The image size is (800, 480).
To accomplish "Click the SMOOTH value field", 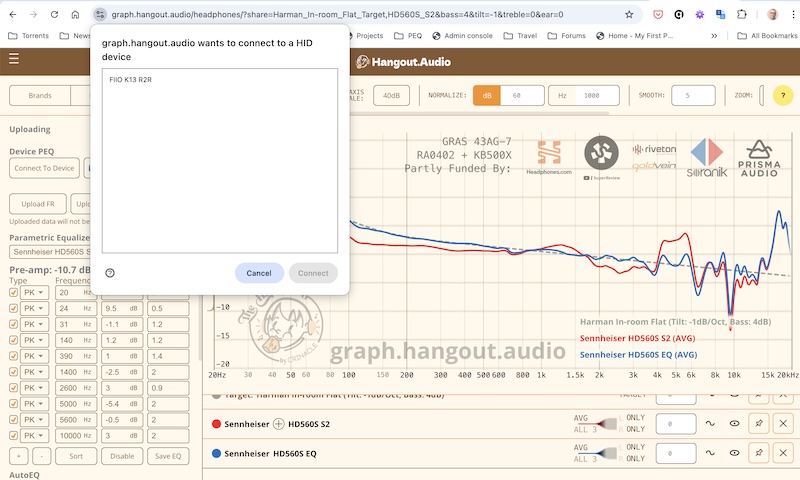I will (693, 95).
